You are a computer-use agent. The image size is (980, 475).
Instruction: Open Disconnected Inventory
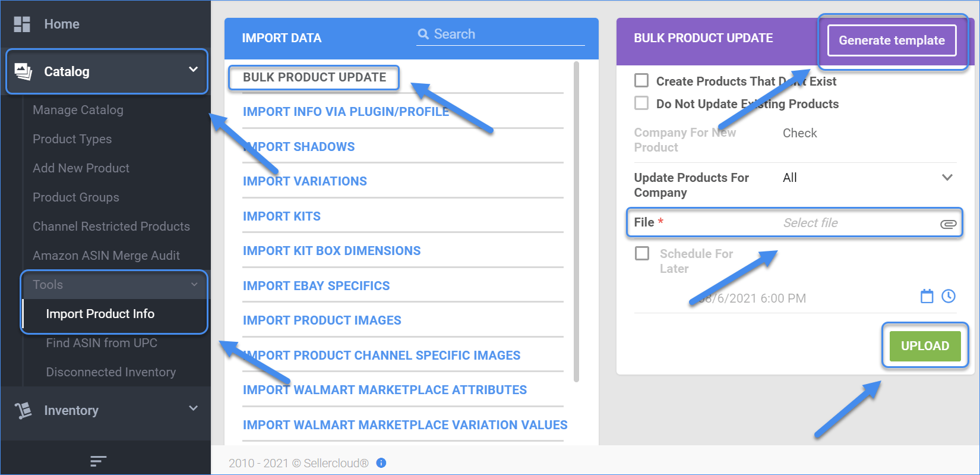[110, 372]
